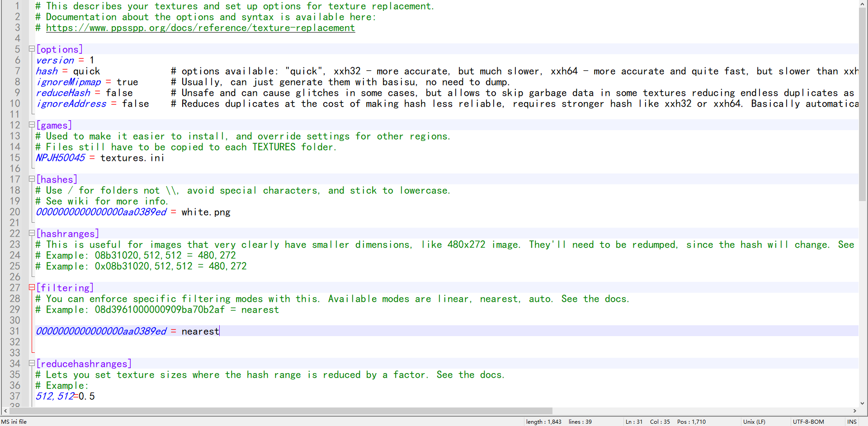Click the [games] section header
The width and height of the screenshot is (868, 426).
click(x=54, y=125)
